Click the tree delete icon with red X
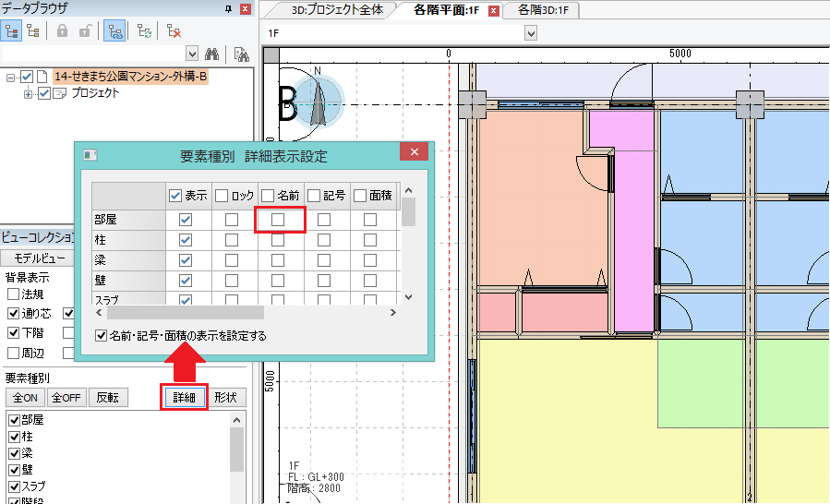Screen dimensions: 830x504 click(x=174, y=30)
